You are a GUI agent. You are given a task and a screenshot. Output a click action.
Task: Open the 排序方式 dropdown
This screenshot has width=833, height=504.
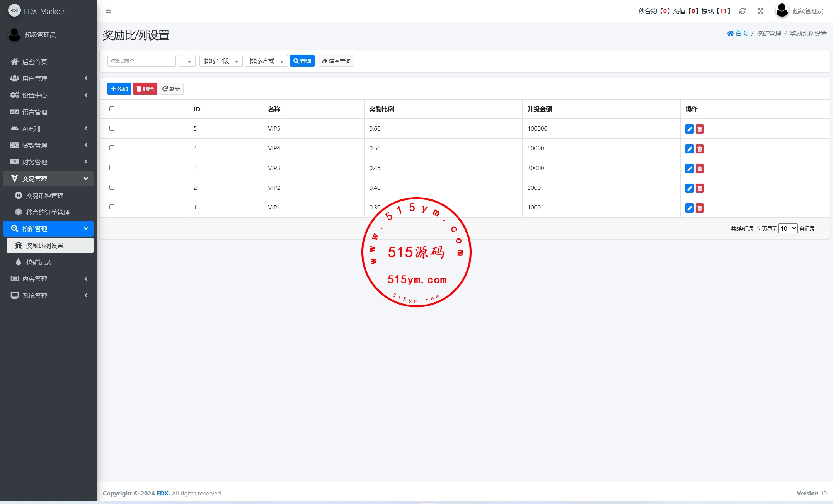(266, 61)
